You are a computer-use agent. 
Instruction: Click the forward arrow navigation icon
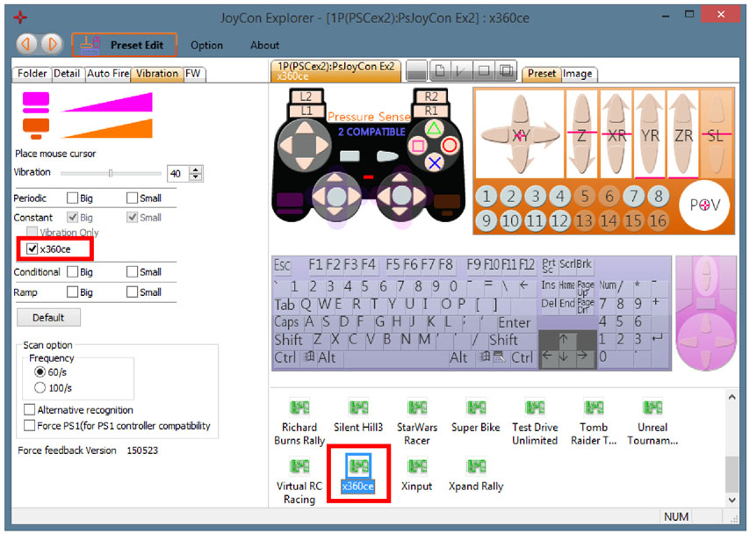[x=51, y=45]
